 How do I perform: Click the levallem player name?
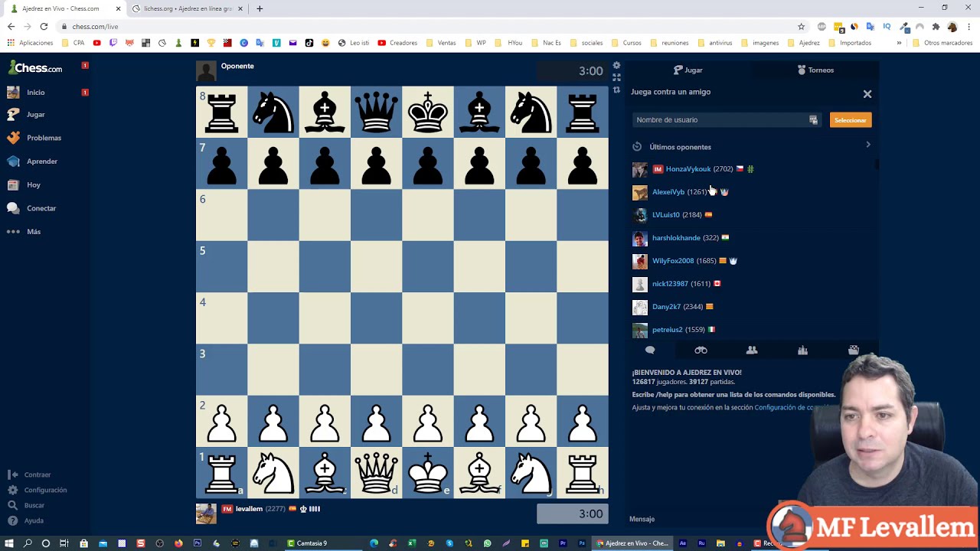click(249, 509)
